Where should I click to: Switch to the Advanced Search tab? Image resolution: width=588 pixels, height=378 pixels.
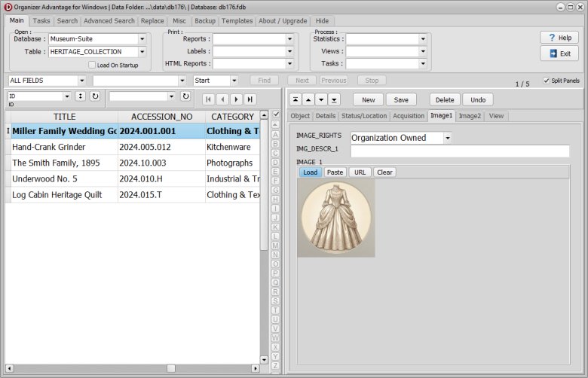[109, 21]
